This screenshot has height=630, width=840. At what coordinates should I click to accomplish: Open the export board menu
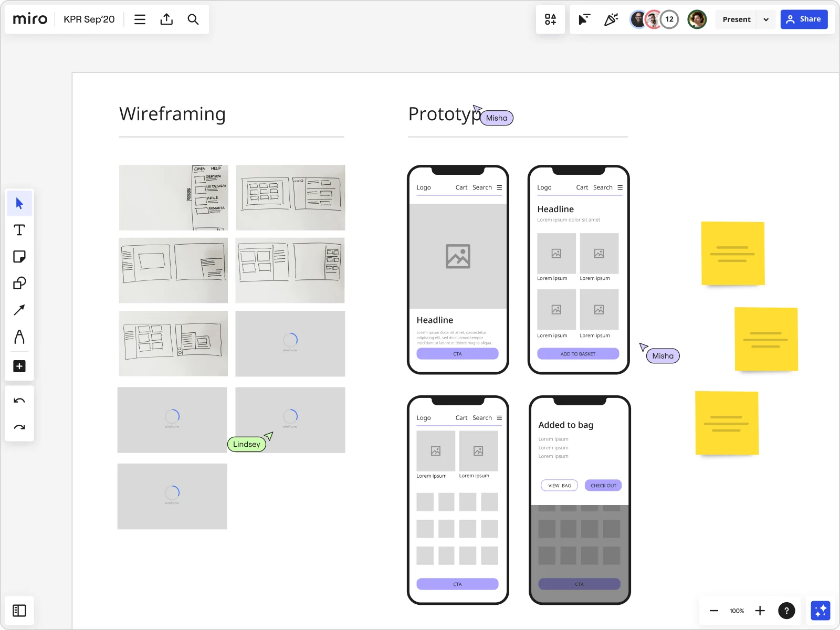click(x=166, y=19)
